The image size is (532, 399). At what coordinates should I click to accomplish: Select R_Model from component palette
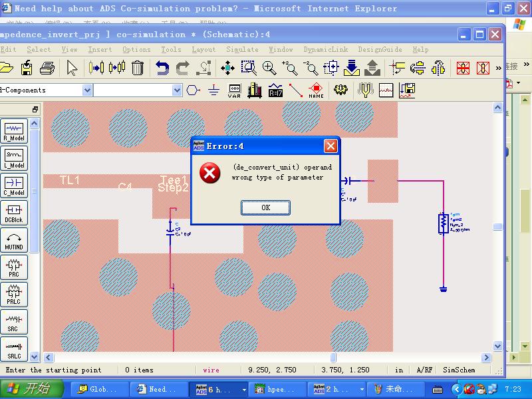[x=14, y=131]
